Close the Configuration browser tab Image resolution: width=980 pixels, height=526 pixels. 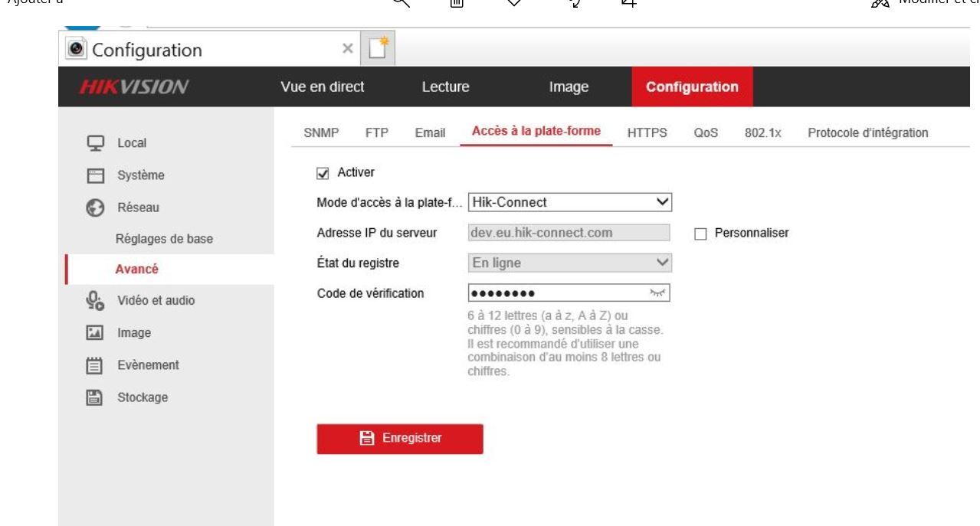coord(347,51)
